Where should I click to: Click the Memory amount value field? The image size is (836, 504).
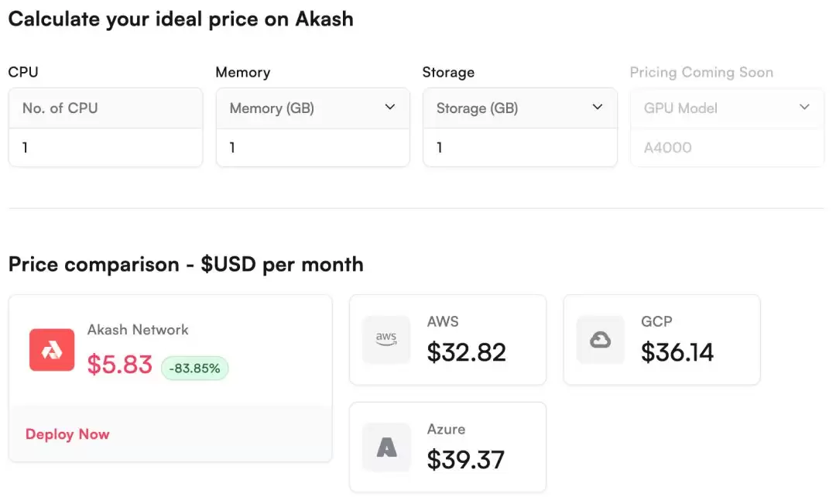click(312, 147)
